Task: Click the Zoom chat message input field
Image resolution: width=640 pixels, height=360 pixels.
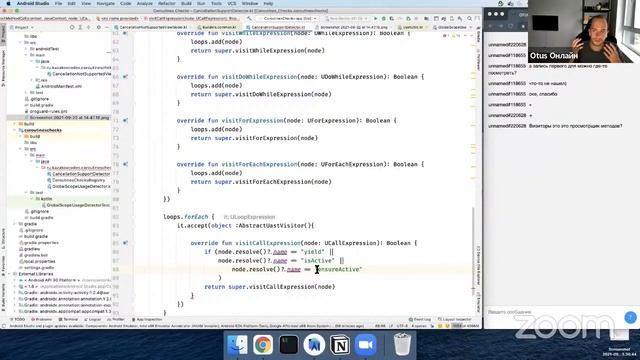Action: (553, 312)
